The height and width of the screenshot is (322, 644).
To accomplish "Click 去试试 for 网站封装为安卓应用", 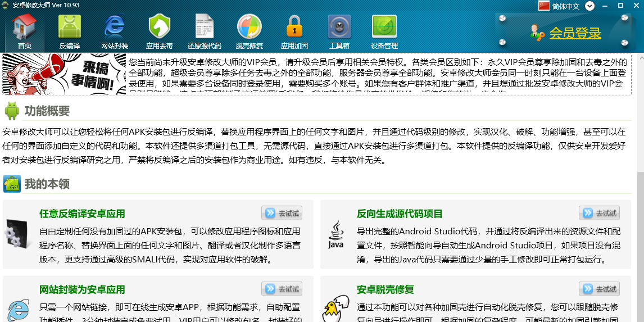I will [282, 289].
